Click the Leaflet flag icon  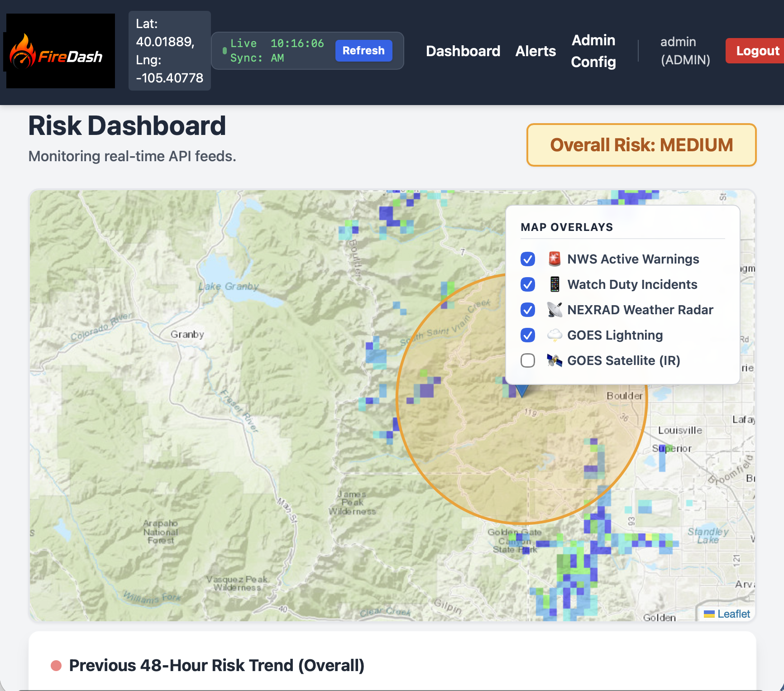coord(709,614)
